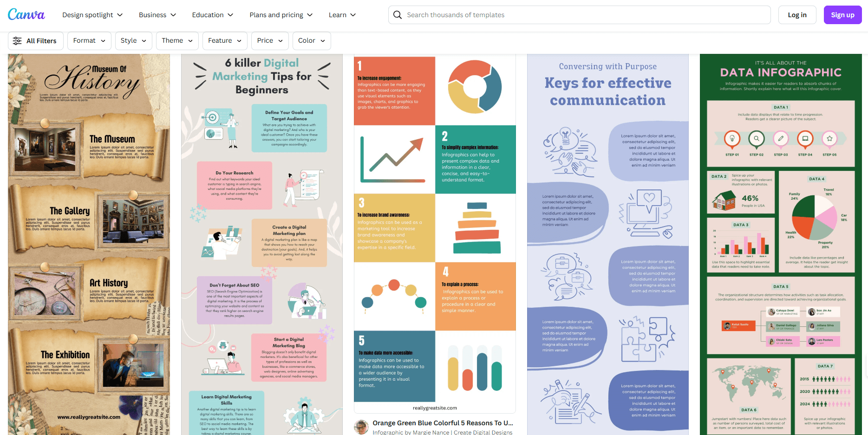Expand the Design spotlight menu
Image resolution: width=868 pixels, height=435 pixels.
point(92,15)
